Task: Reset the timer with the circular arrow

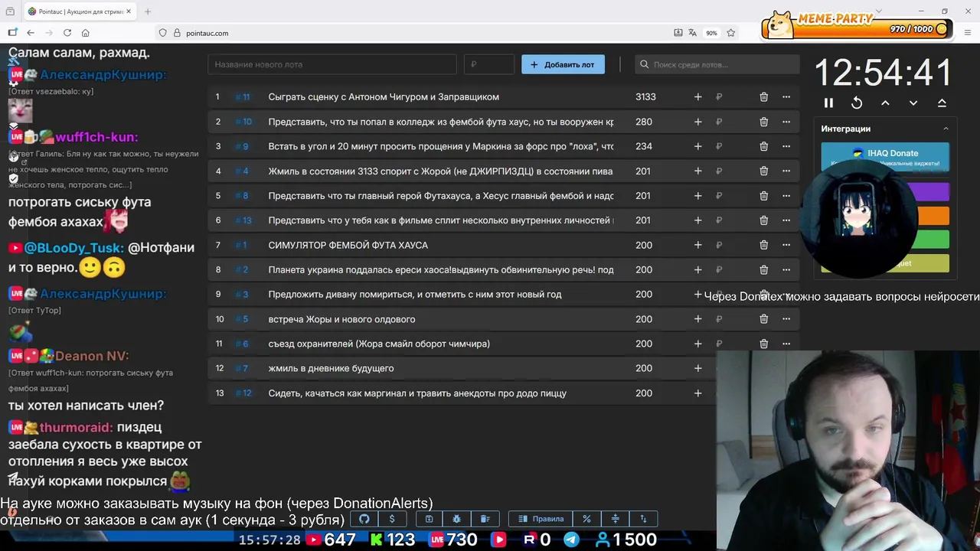Action: point(857,103)
